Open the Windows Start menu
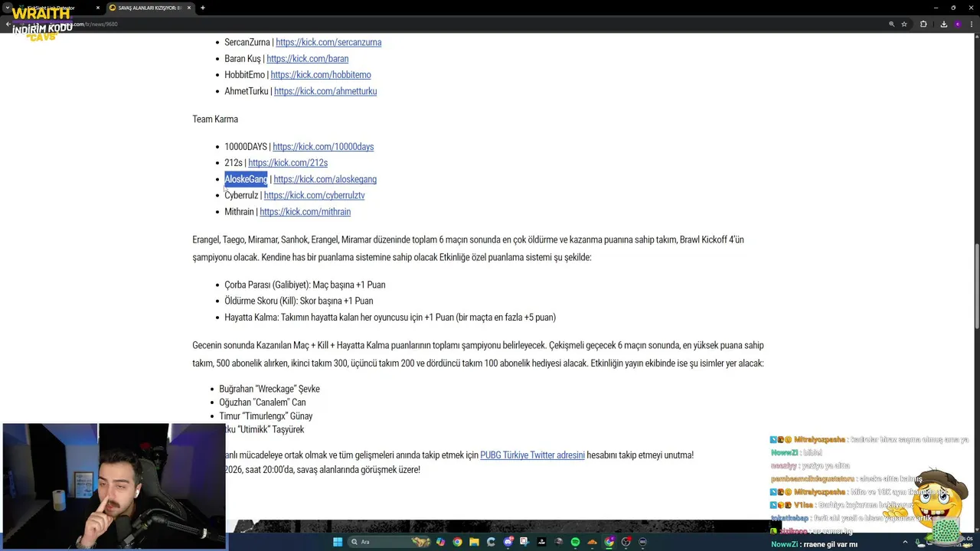 pyautogui.click(x=338, y=542)
